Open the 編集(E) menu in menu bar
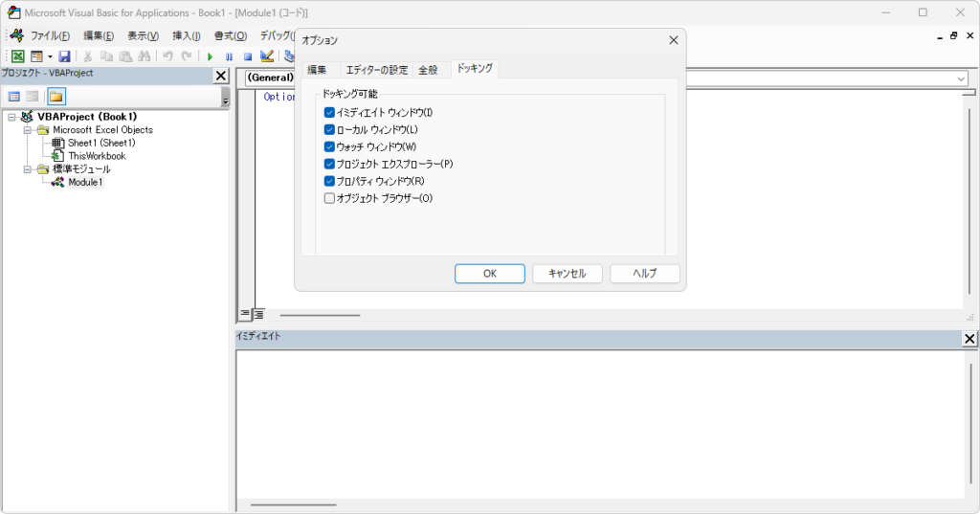The width and height of the screenshot is (980, 514). coord(99,35)
